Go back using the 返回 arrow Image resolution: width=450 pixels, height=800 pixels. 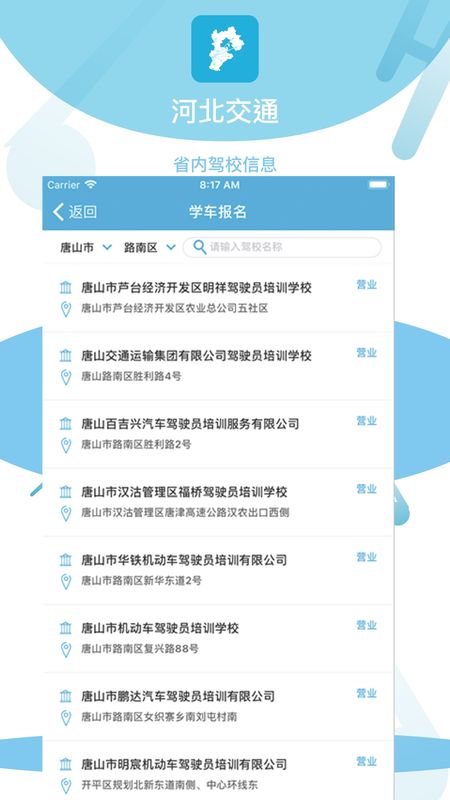point(75,212)
